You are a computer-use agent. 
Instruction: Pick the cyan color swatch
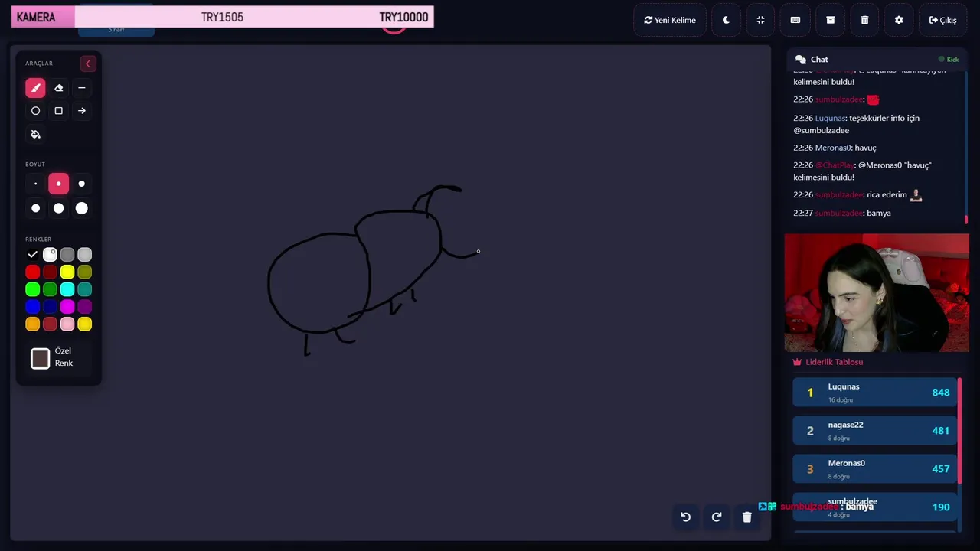(x=67, y=289)
